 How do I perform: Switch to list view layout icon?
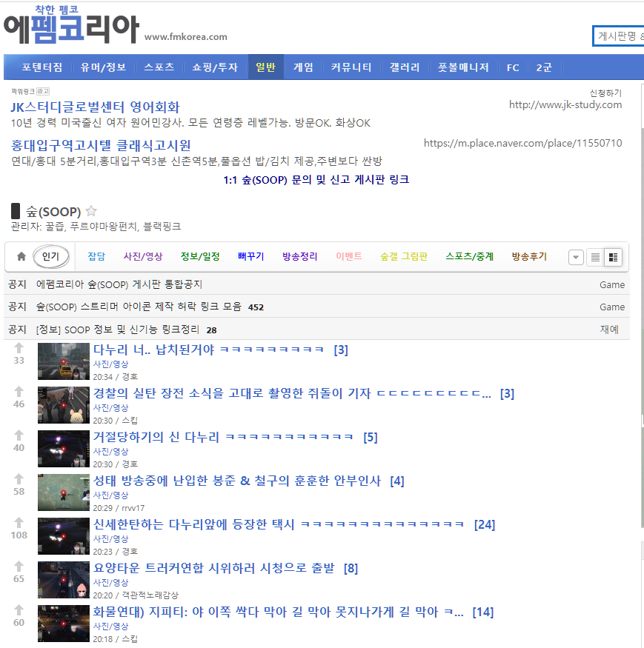(x=595, y=258)
